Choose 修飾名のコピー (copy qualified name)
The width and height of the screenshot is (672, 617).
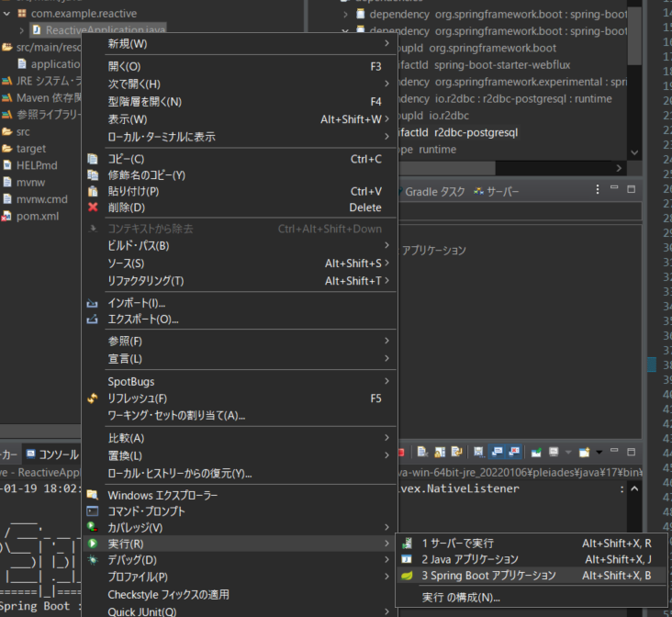239,175
